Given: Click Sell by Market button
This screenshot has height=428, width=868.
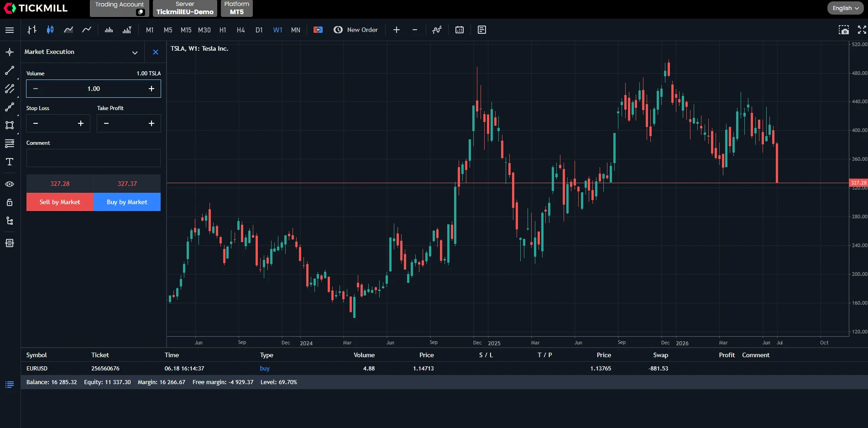Looking at the screenshot, I should 60,202.
